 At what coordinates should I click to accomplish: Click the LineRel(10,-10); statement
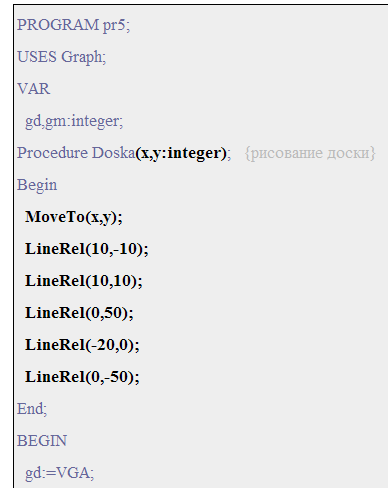(87, 249)
